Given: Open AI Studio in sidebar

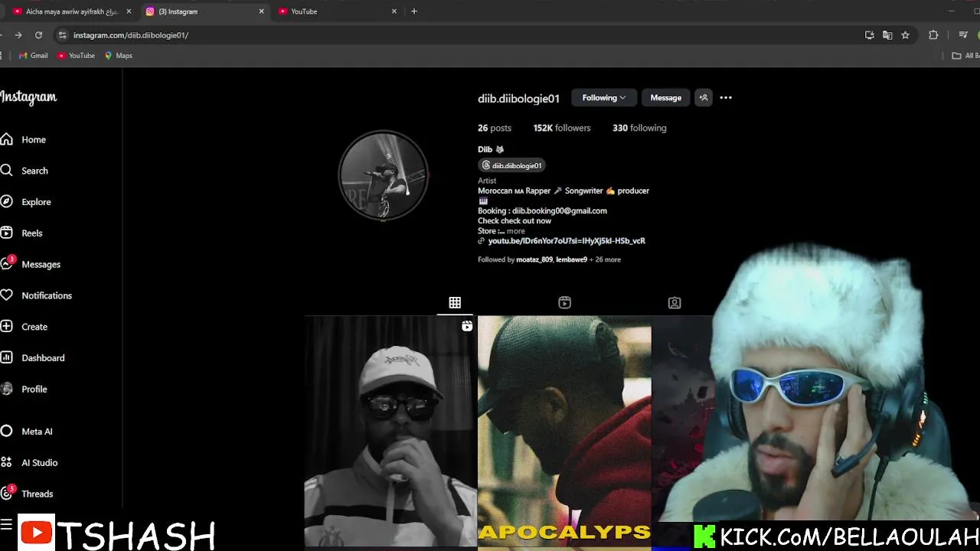Looking at the screenshot, I should 30,463.
